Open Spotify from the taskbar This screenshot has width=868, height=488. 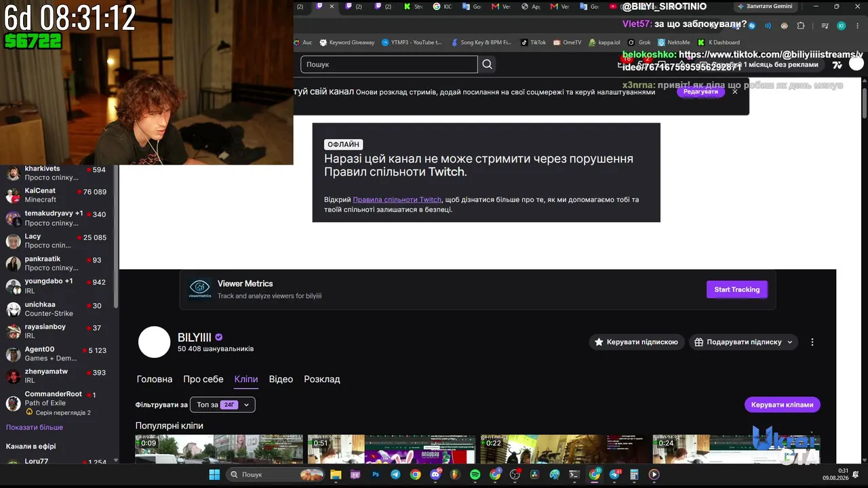pos(475,474)
